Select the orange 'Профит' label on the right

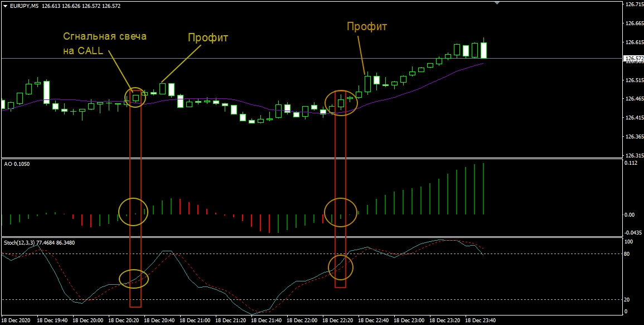pyautogui.click(x=366, y=26)
